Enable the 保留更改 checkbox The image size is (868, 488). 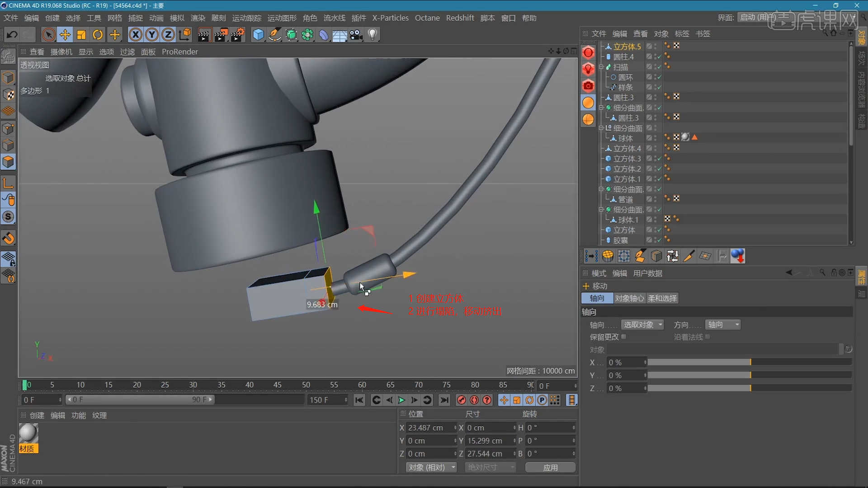click(624, 337)
